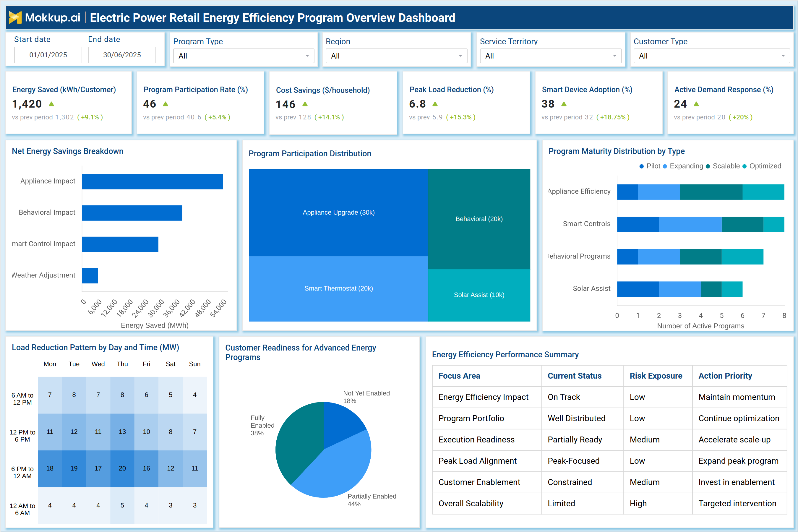The width and height of the screenshot is (798, 532).
Task: Click the Start date field 01/01/2025
Action: [x=48, y=55]
